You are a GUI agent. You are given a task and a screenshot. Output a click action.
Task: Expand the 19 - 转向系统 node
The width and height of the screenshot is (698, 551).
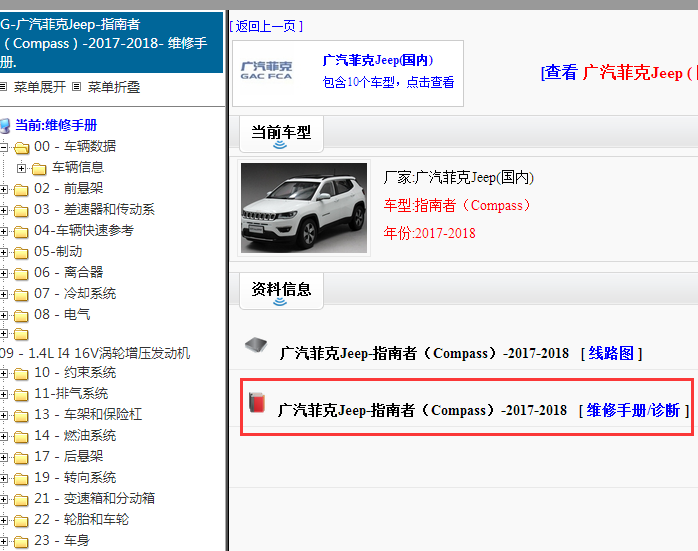pyautogui.click(x=4, y=478)
